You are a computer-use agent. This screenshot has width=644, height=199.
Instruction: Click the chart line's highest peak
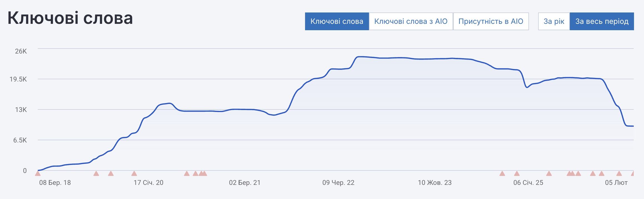pyautogui.click(x=359, y=57)
